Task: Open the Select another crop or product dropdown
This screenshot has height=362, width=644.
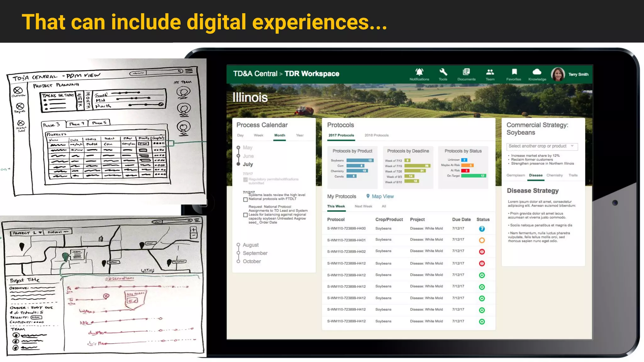Action: pyautogui.click(x=542, y=146)
